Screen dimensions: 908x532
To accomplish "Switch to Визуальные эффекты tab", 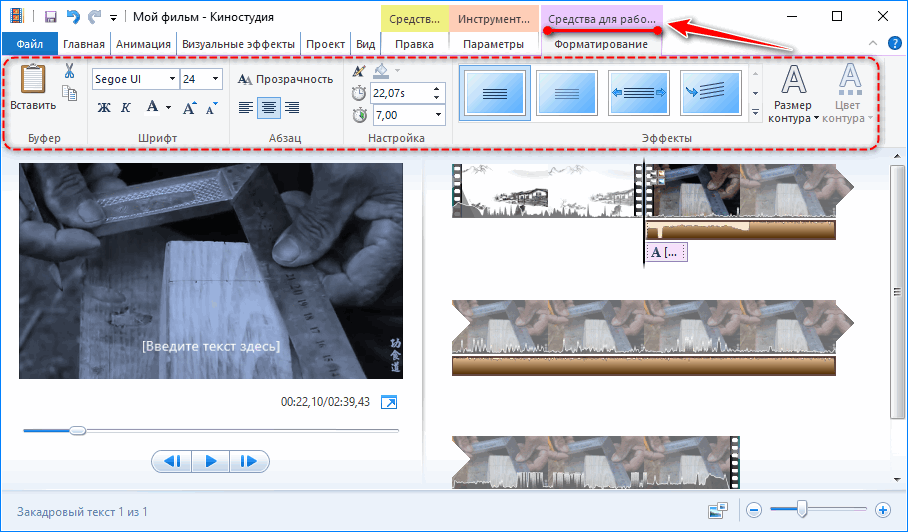I will (x=239, y=44).
